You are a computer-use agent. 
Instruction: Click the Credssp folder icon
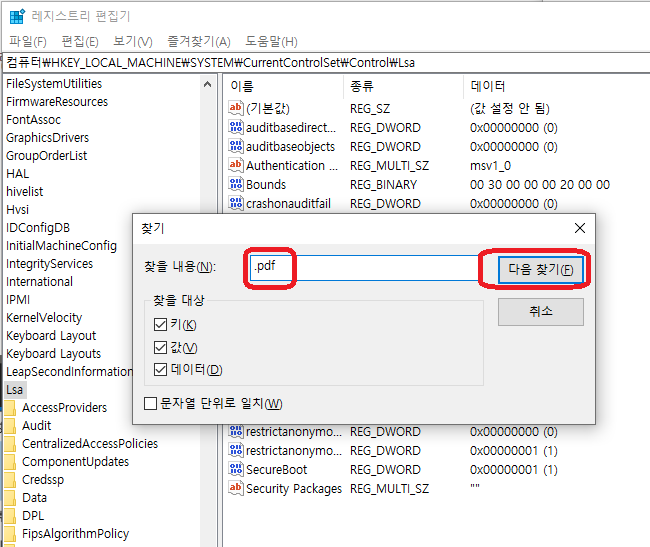point(10,479)
